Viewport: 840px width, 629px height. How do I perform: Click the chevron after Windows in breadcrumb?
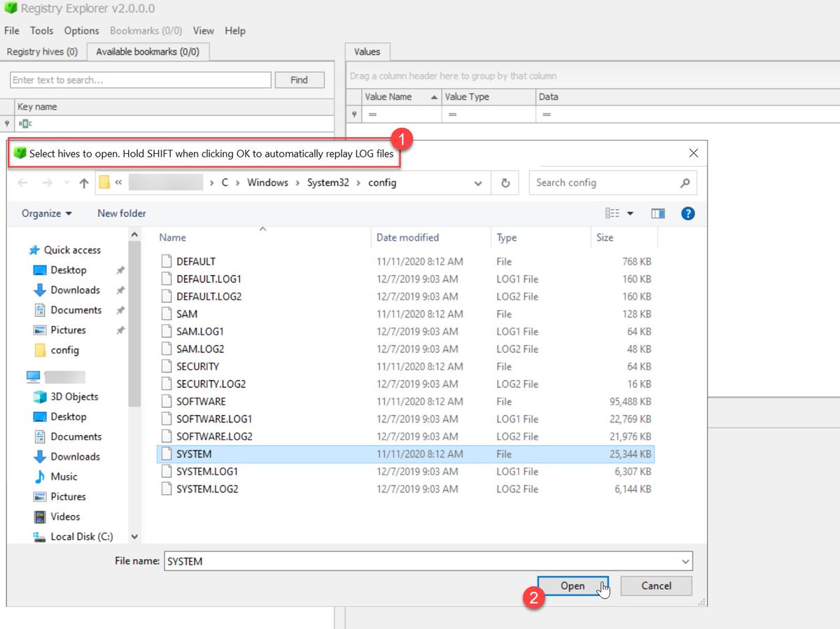coord(297,183)
